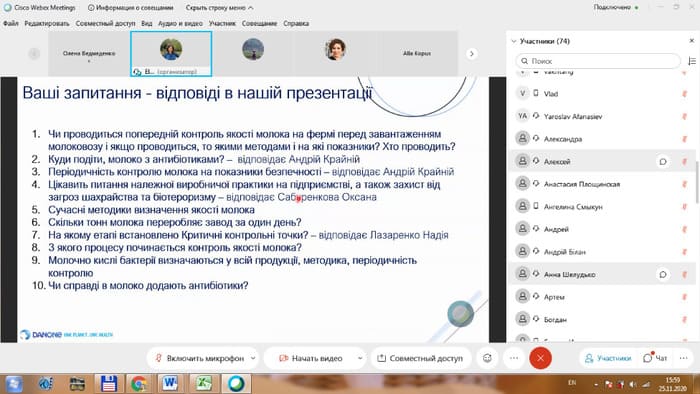
Task: Open chat bubble next to Алексей
Action: 663,162
